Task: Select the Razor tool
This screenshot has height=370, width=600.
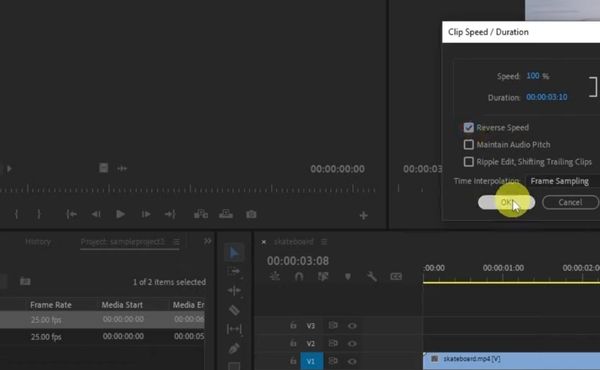Action: (x=234, y=310)
